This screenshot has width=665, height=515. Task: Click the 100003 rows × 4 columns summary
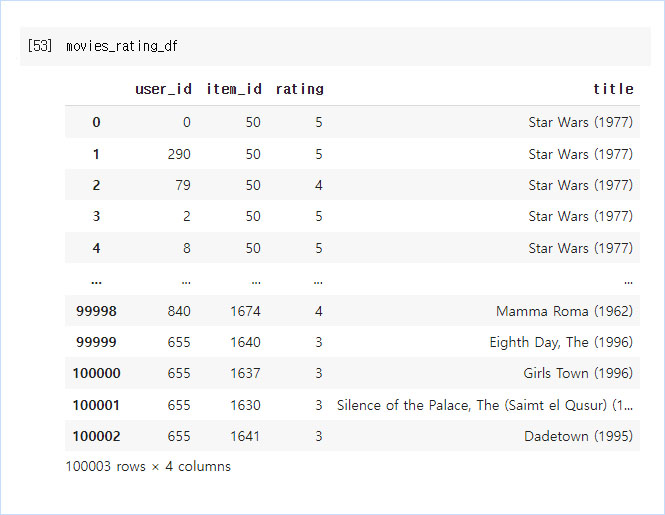pyautogui.click(x=148, y=467)
